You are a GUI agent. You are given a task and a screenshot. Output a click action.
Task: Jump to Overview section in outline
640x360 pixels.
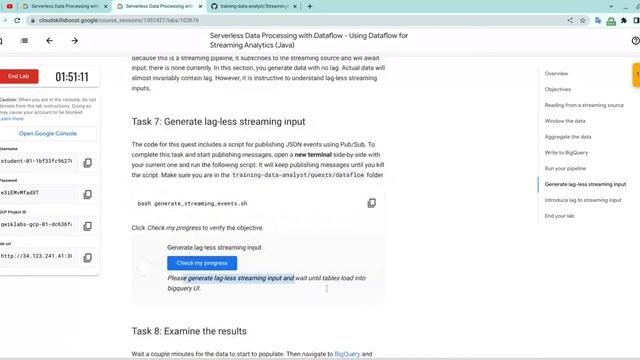click(x=556, y=73)
